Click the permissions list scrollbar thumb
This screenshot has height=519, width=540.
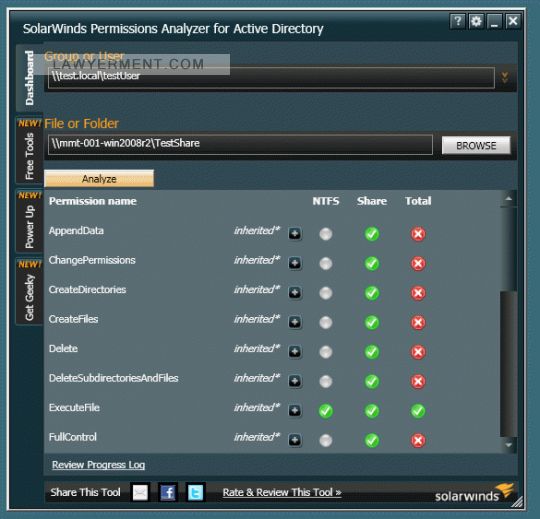coord(508,364)
